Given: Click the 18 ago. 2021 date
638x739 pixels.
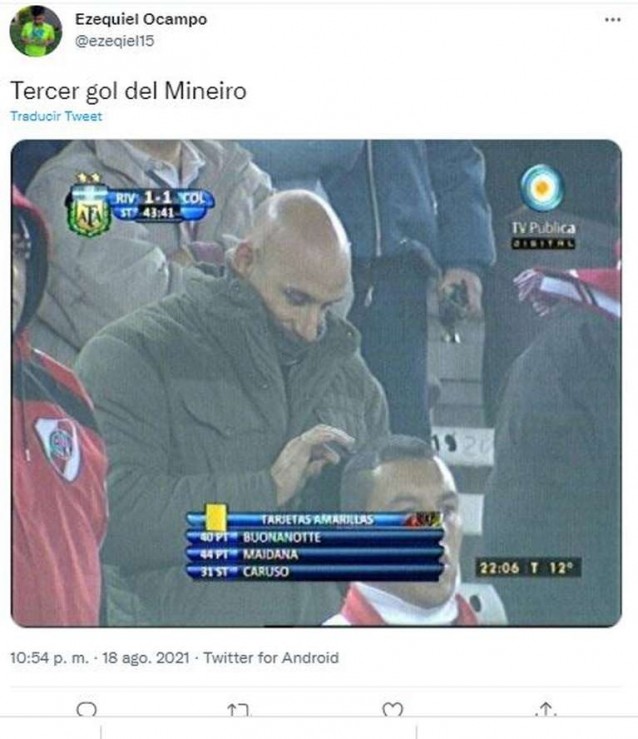Looking at the screenshot, I should (146, 657).
